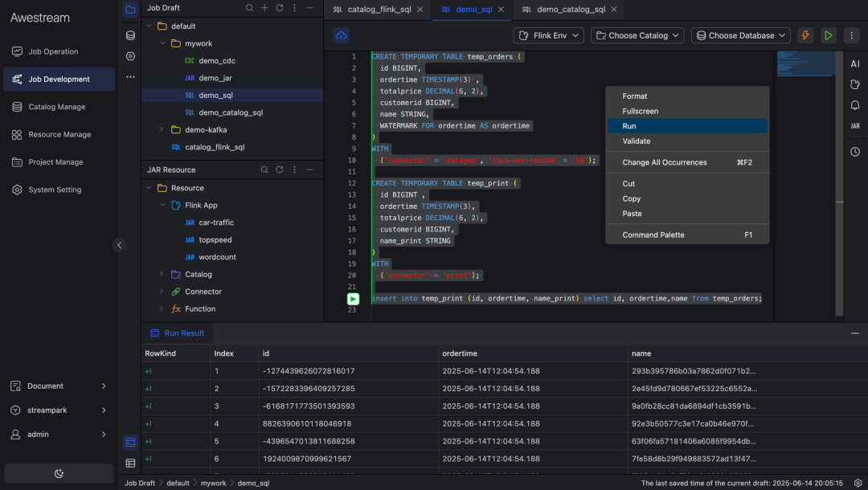Open the Flink Env dropdown
868x490 pixels.
pos(549,35)
